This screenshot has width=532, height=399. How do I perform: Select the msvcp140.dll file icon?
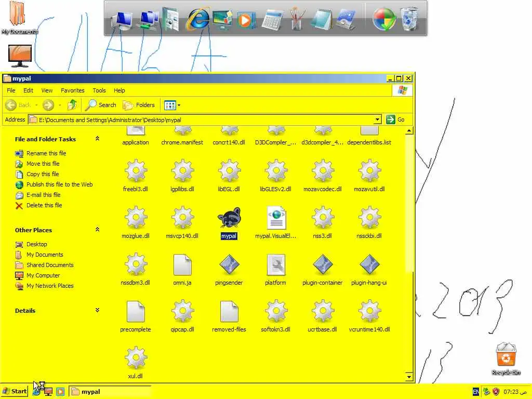point(182,218)
